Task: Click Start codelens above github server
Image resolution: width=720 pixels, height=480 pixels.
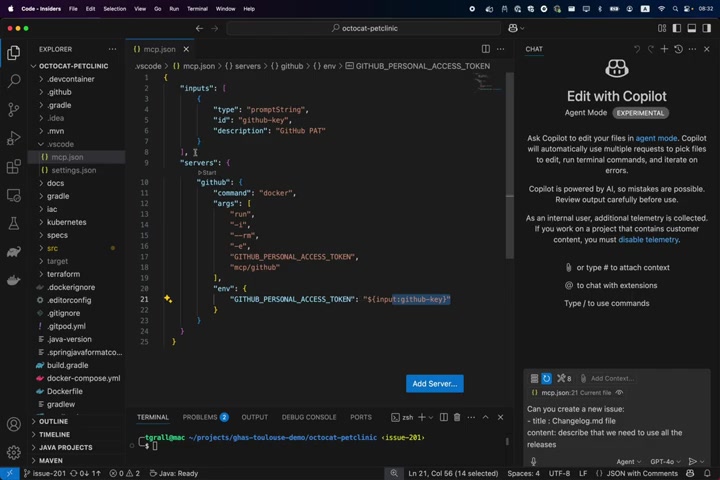Action: coord(207,173)
